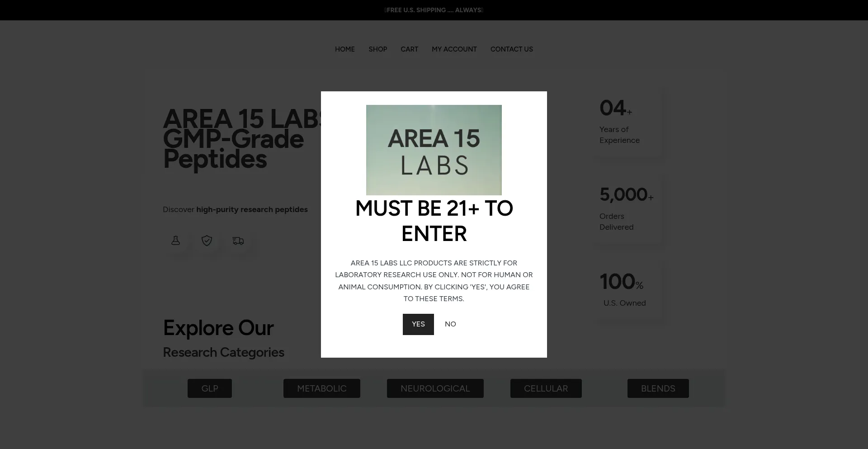Viewport: 868px width, 449px height.
Task: Open MY ACCOUNT from navigation
Action: pos(454,49)
